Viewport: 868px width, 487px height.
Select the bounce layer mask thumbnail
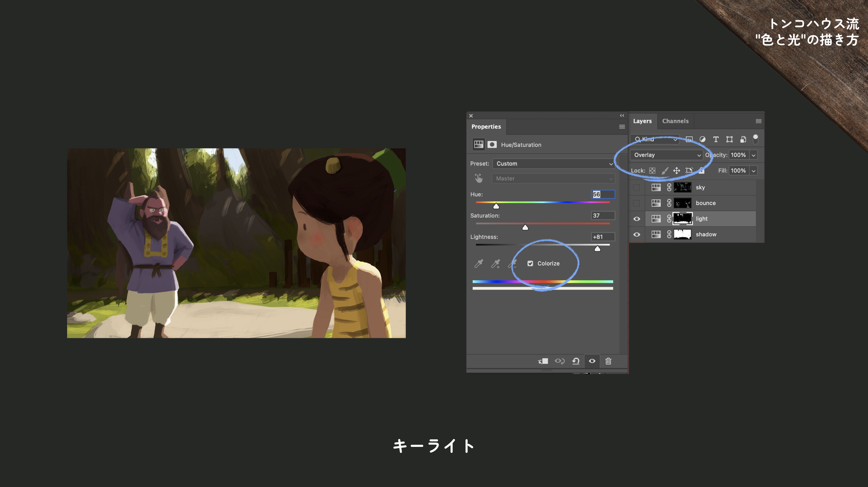click(682, 203)
